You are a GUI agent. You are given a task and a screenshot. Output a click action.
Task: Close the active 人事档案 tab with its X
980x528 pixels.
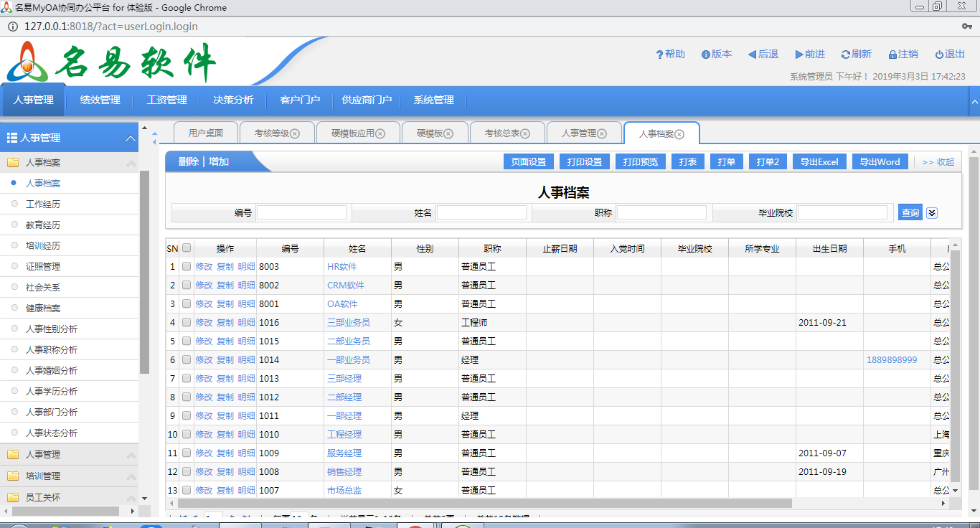[679, 134]
